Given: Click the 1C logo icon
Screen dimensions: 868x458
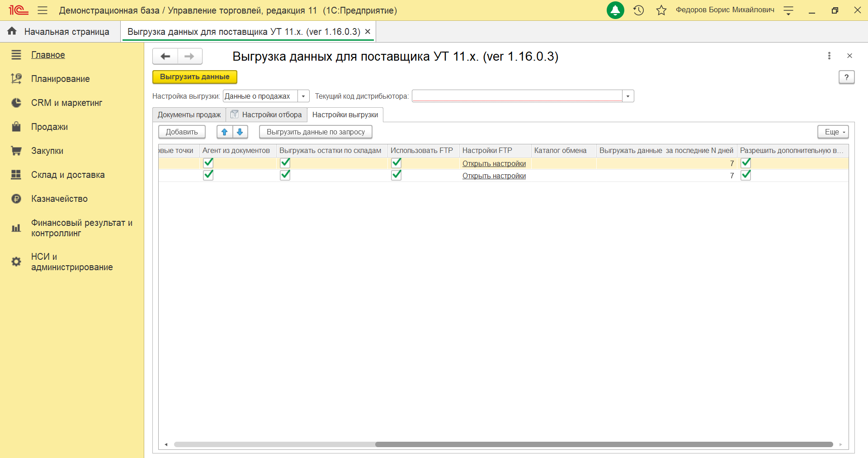Looking at the screenshot, I should 19,10.
